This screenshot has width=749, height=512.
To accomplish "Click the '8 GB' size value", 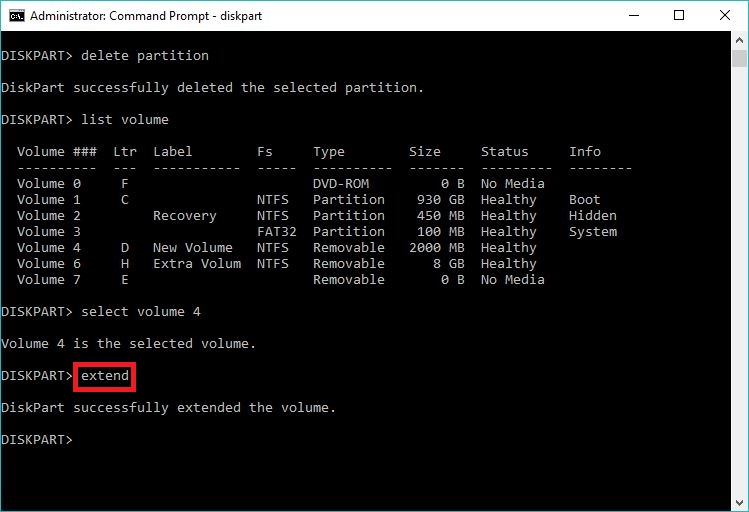I will (449, 264).
